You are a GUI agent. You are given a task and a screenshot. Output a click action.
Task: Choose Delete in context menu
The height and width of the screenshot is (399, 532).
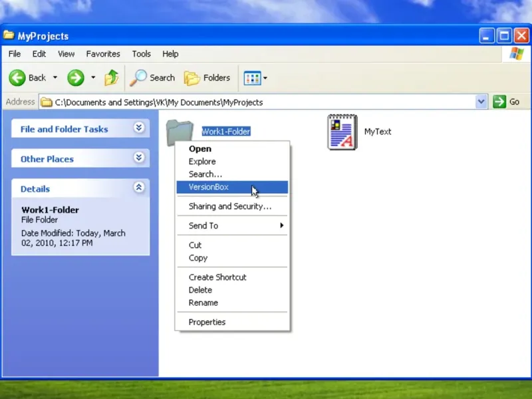click(232, 290)
